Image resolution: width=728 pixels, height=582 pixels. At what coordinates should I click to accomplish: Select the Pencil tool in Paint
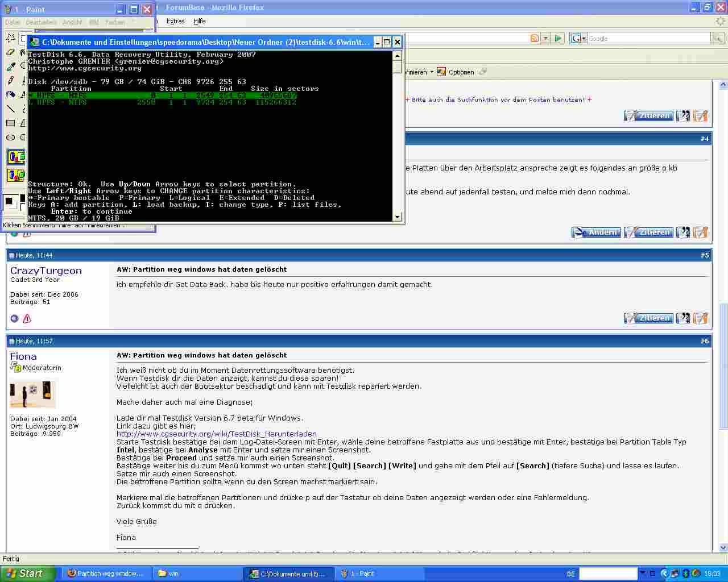[x=10, y=81]
